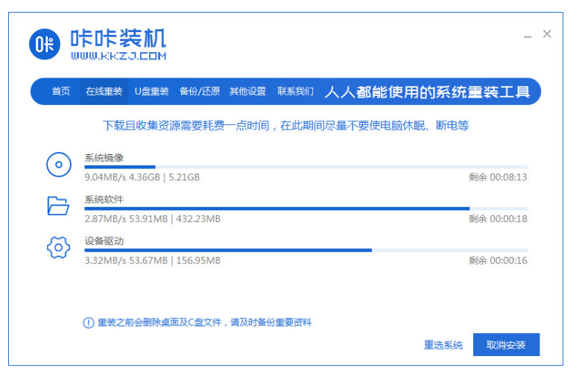The width and height of the screenshot is (588, 371).
Task: Close the 咔咔装机 window
Action: coord(547,34)
